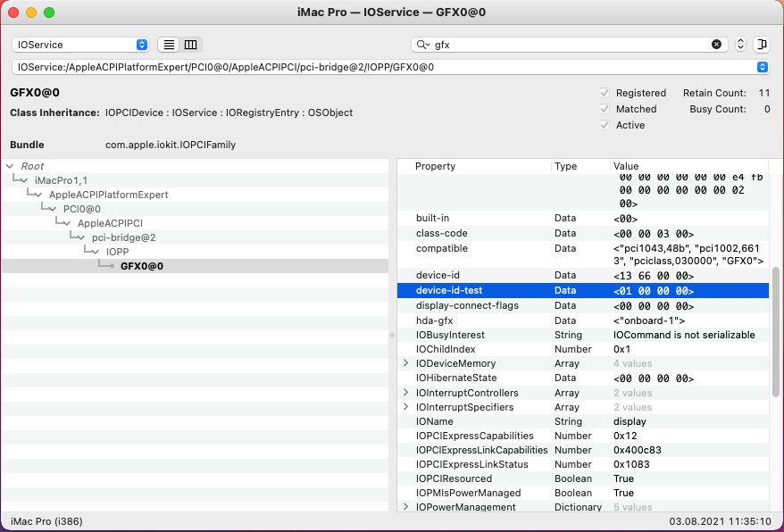Select the IOPCIExpressLinkCapabilities row
This screenshot has width=784, height=532.
click(583, 450)
